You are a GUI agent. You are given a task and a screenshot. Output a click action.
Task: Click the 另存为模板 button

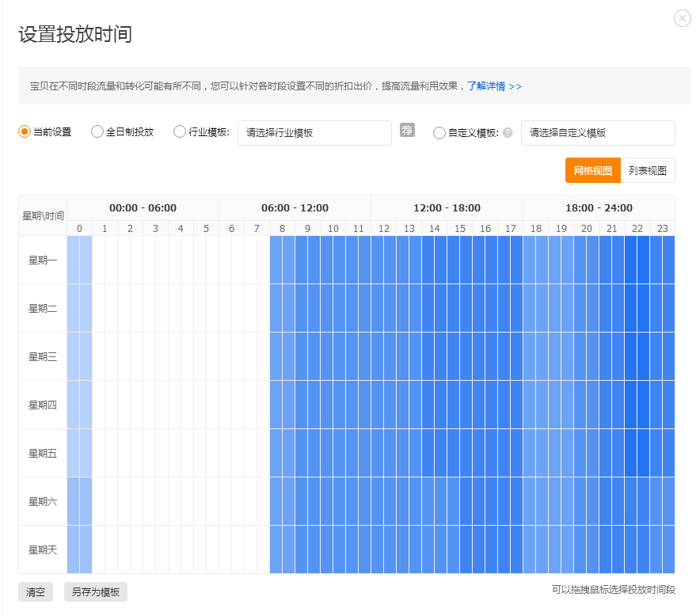(x=95, y=591)
